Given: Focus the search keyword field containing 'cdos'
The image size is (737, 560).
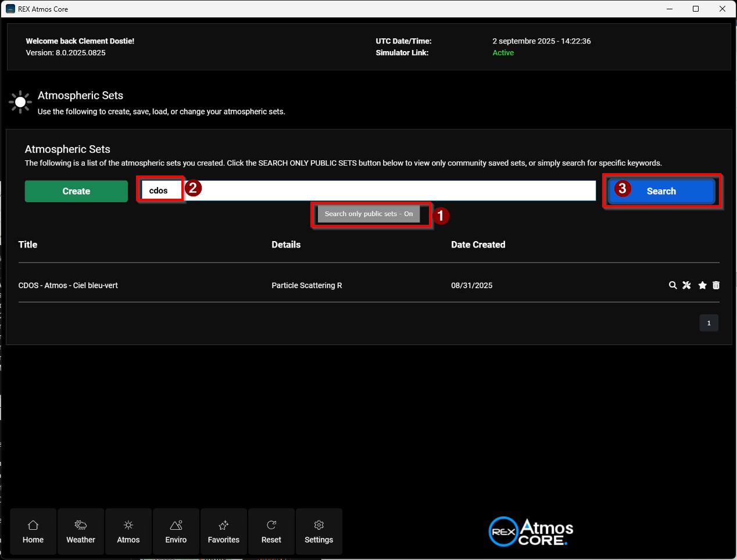Looking at the screenshot, I should point(369,191).
